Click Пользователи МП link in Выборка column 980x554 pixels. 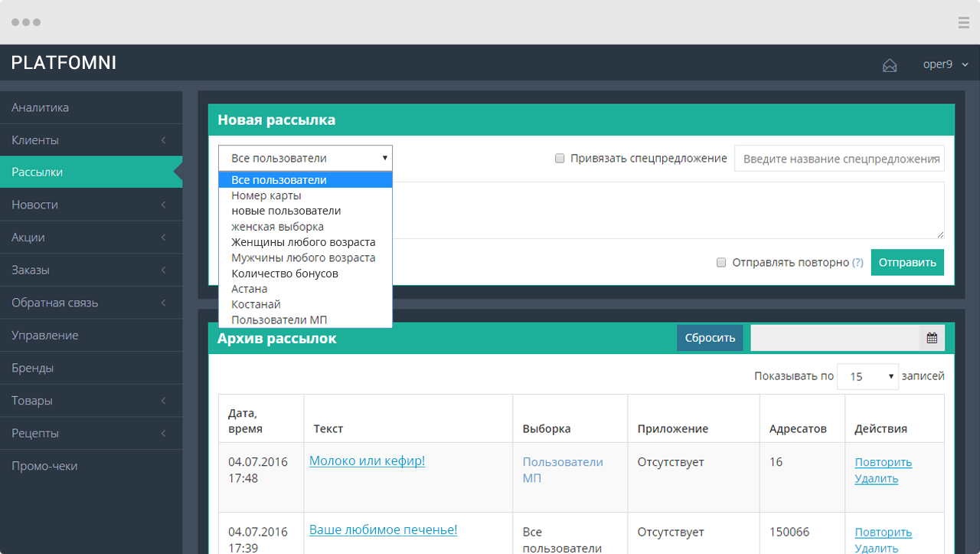[563, 470]
